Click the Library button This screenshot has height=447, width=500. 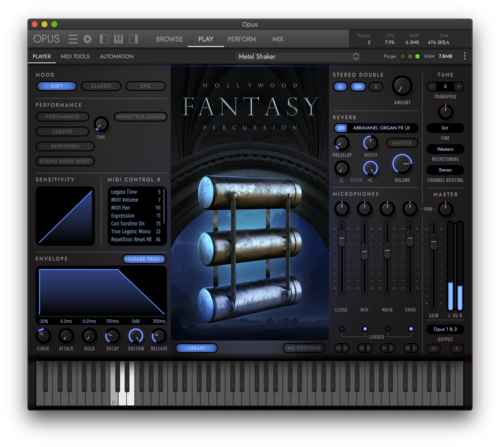tap(197, 348)
